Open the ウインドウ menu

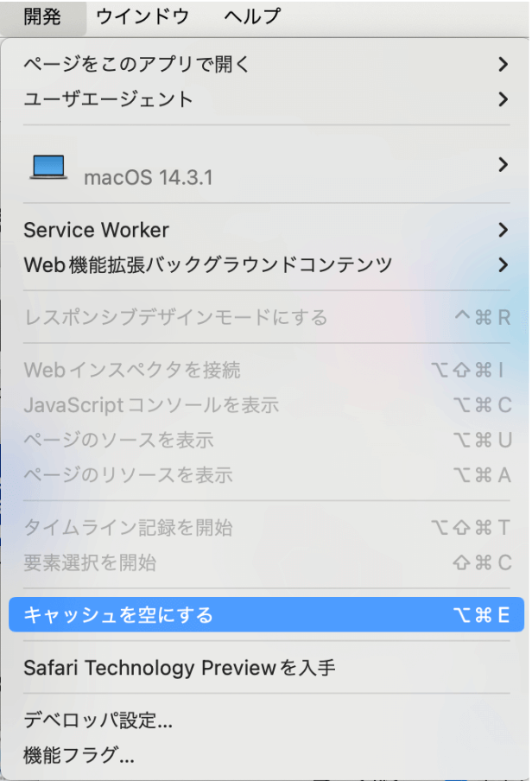[x=142, y=16]
